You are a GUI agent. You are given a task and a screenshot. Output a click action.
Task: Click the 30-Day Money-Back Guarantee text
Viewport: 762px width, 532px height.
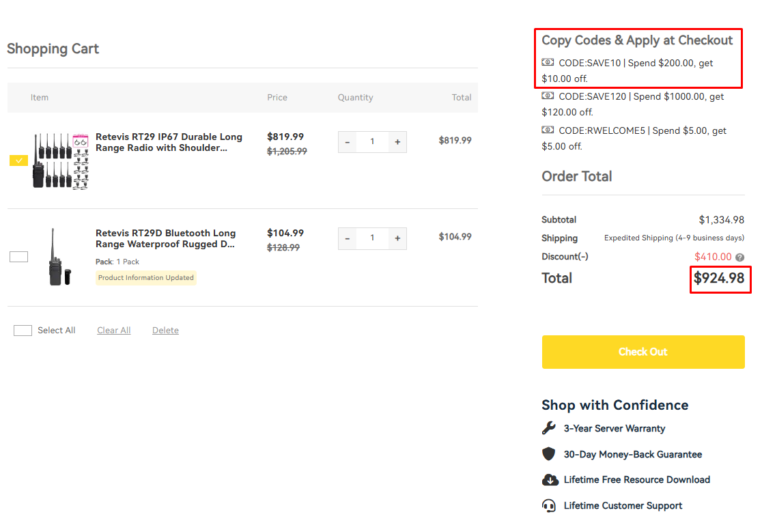click(633, 454)
